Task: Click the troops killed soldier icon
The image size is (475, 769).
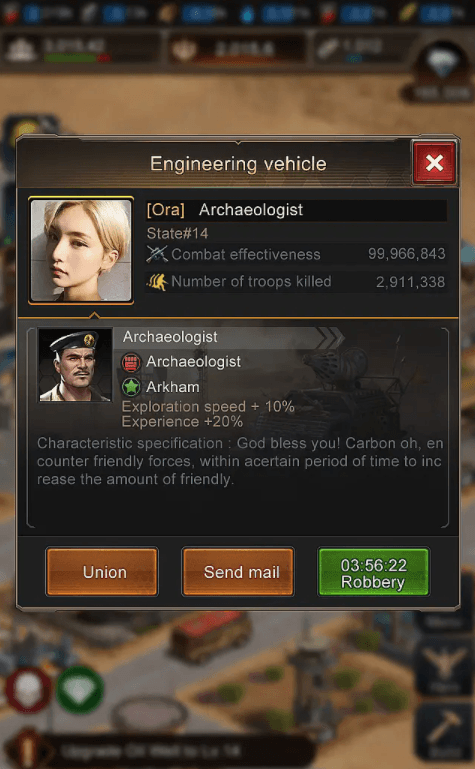Action: pyautogui.click(x=157, y=282)
